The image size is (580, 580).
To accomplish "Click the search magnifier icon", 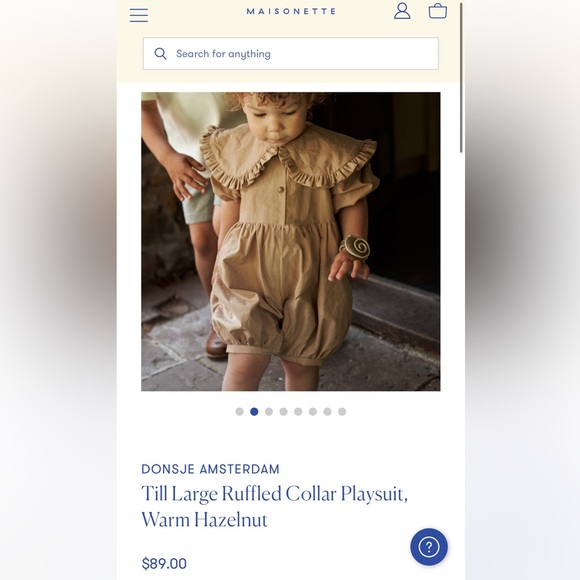I will pyautogui.click(x=160, y=54).
